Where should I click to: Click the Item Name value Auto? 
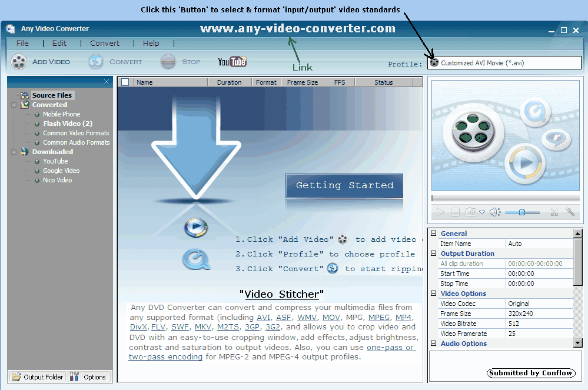click(x=539, y=243)
